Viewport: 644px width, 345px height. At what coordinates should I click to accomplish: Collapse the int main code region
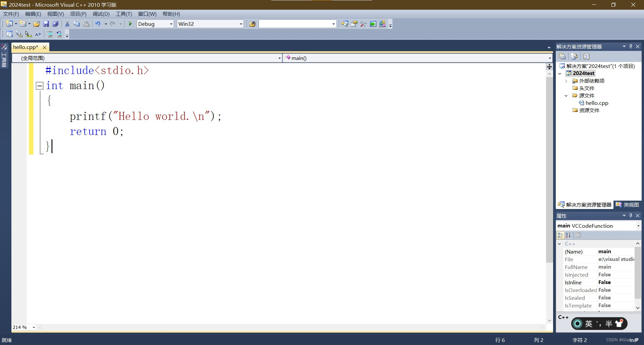point(39,85)
